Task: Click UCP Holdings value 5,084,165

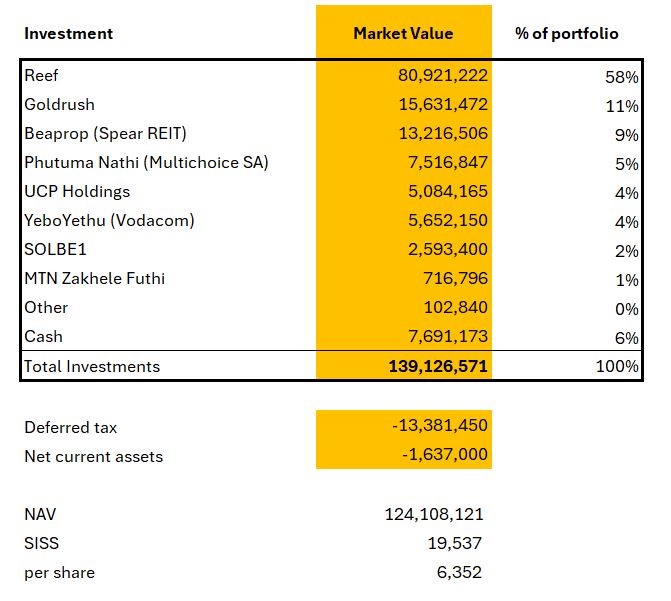Action: (448, 191)
